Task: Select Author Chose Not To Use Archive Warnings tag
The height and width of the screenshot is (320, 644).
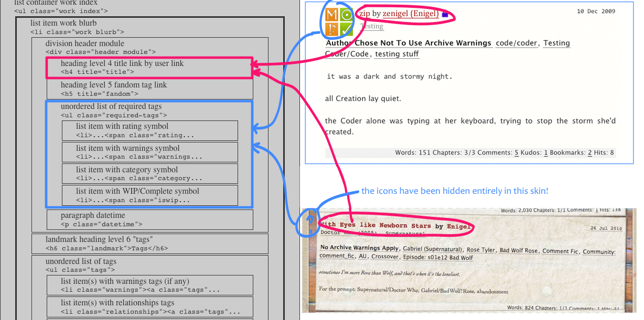Action: pos(409,43)
